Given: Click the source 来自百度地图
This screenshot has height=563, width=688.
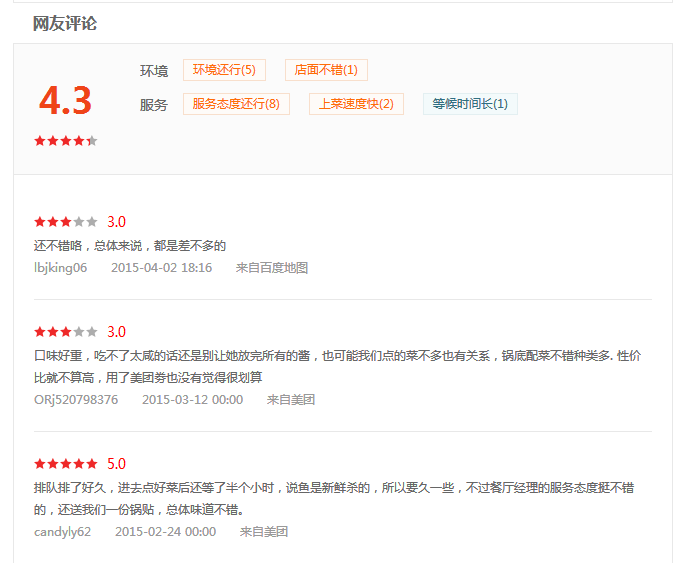Looking at the screenshot, I should pos(272,268).
